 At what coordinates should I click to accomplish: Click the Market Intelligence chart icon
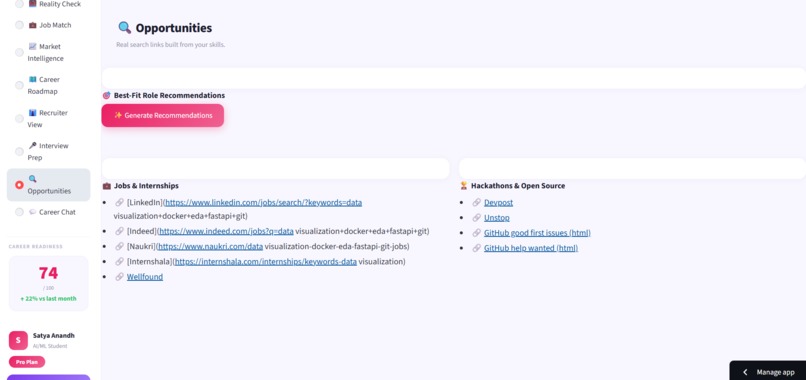pos(32,46)
